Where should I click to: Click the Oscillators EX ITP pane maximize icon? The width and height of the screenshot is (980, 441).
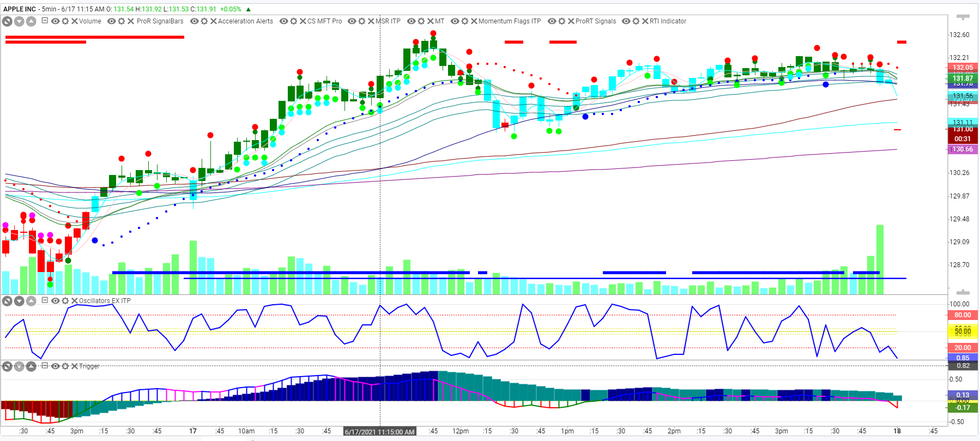7,301
